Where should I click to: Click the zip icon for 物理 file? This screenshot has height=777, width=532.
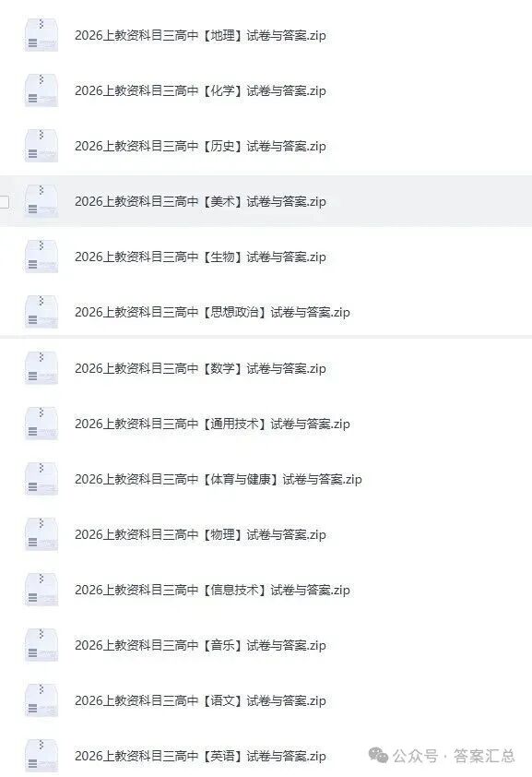pyautogui.click(x=41, y=534)
